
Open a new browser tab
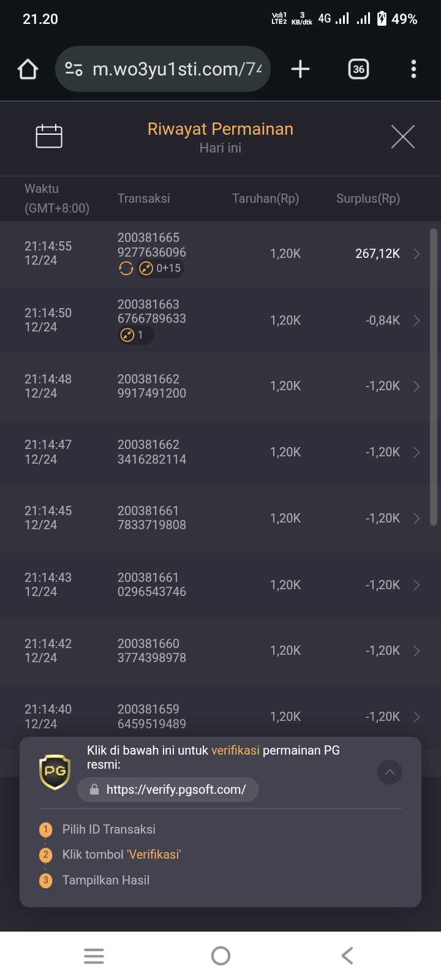(x=300, y=69)
